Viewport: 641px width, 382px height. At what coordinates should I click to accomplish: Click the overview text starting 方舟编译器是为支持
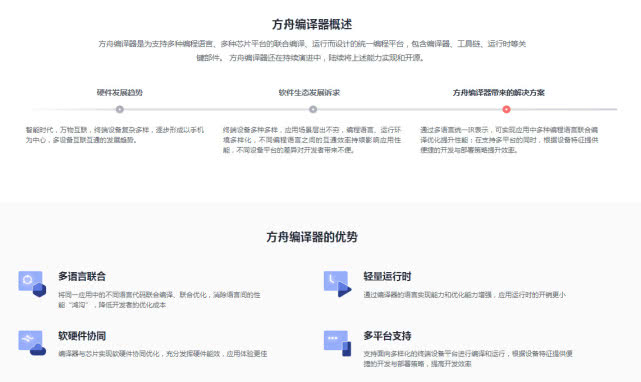312,51
